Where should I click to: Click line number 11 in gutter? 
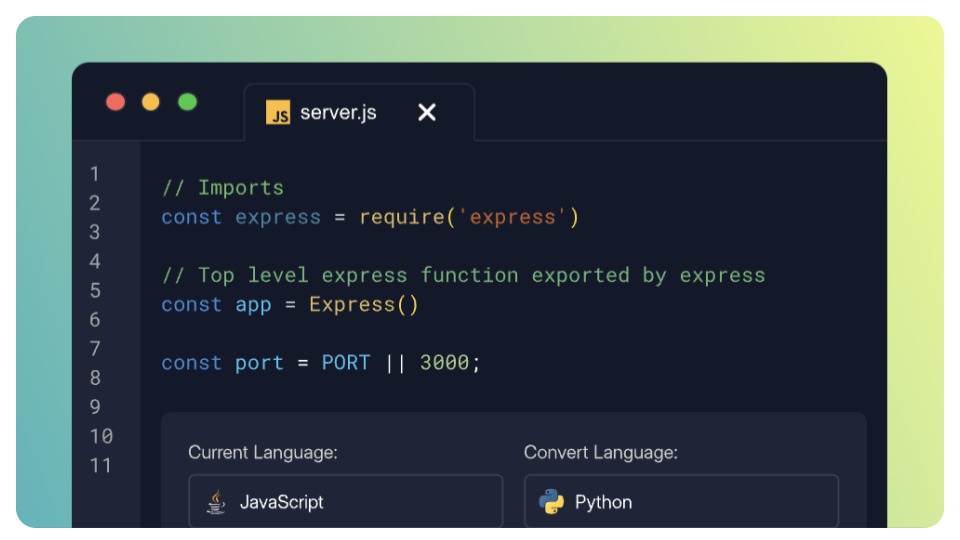pos(102,465)
